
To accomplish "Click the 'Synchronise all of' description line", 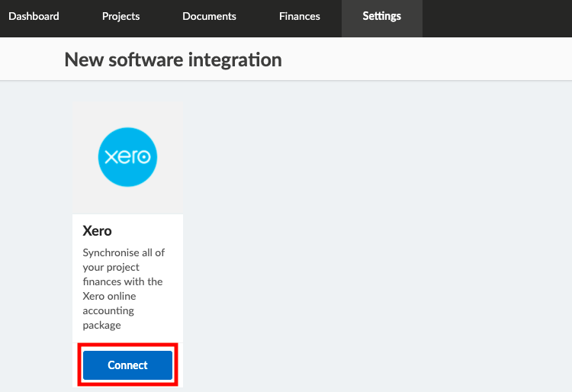I will [124, 252].
